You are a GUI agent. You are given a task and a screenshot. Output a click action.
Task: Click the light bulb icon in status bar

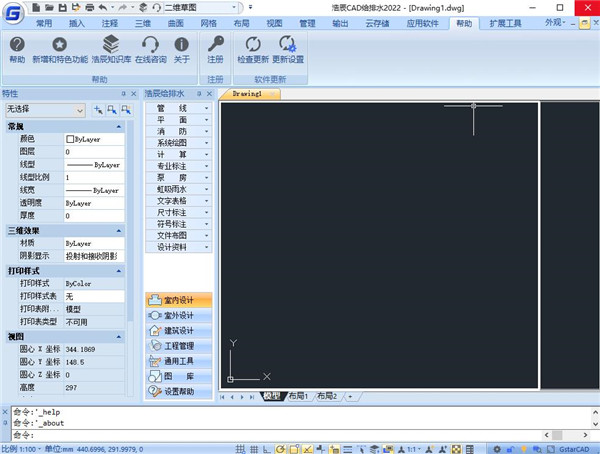[x=524, y=449]
